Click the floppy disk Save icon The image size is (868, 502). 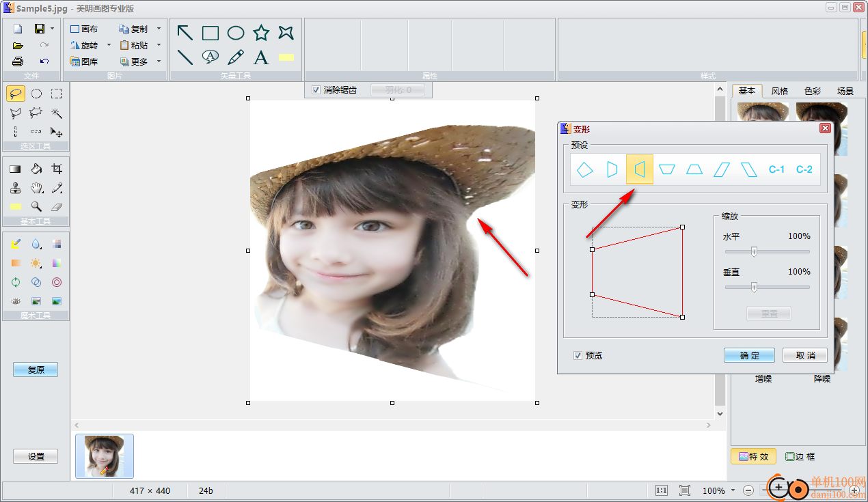(40, 29)
